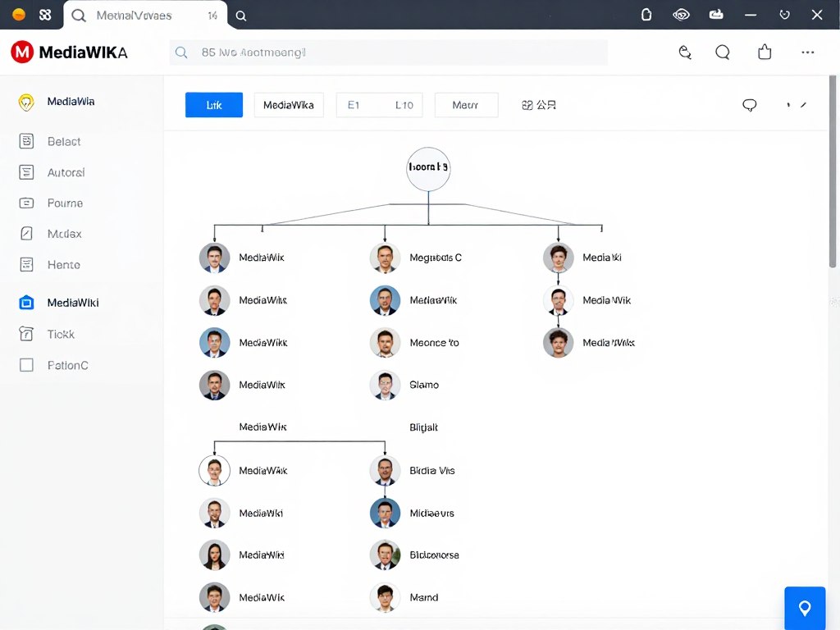
Task: Click the Megabots C avatar
Action: tap(385, 258)
